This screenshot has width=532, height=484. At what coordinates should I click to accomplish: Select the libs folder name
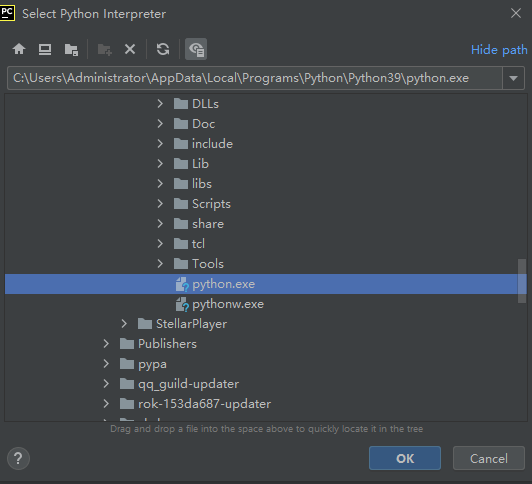pos(202,184)
